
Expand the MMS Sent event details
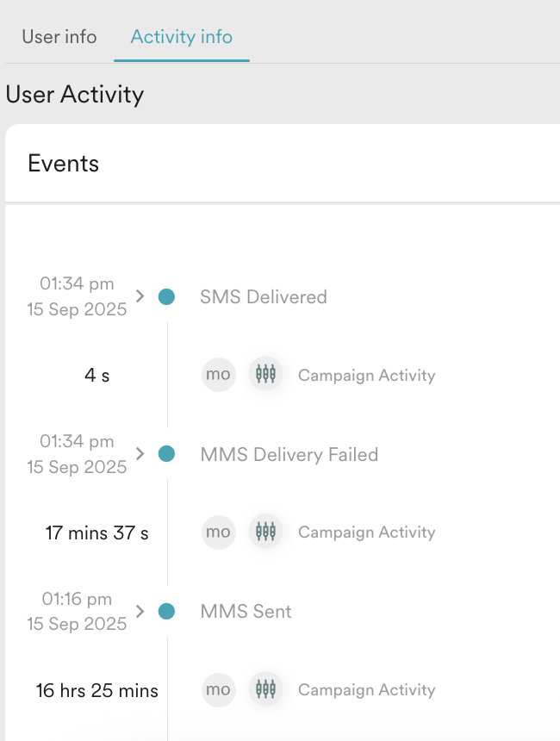tap(139, 611)
